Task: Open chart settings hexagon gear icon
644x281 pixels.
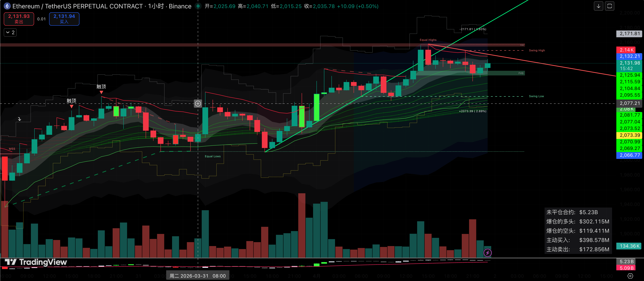Action: 630,276
